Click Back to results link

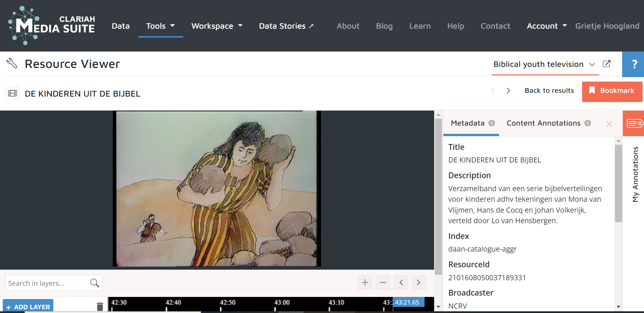point(549,91)
